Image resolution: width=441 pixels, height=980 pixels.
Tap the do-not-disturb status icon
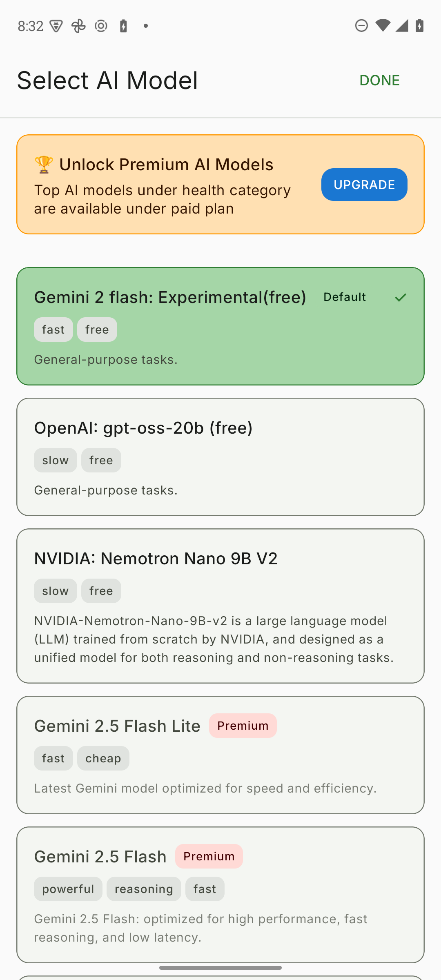(361, 26)
